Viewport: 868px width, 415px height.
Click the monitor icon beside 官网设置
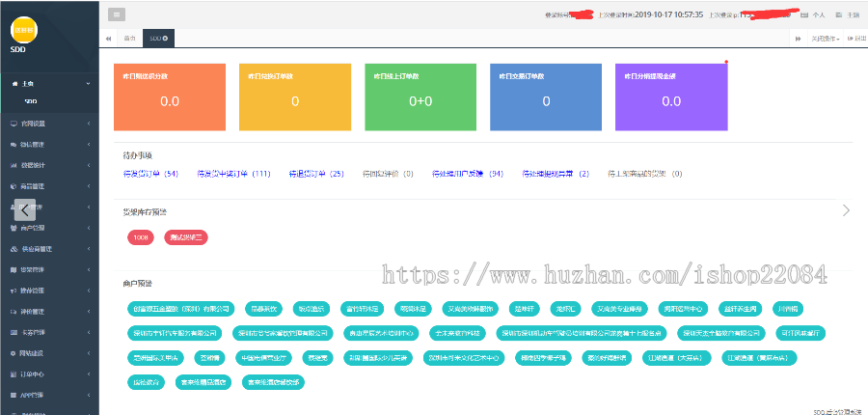click(x=14, y=124)
